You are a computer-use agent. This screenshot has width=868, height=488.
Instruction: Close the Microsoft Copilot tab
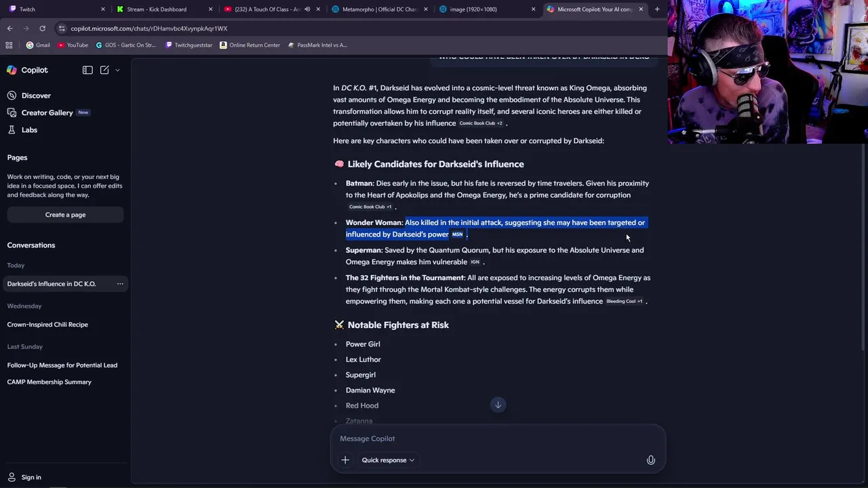coord(641,9)
